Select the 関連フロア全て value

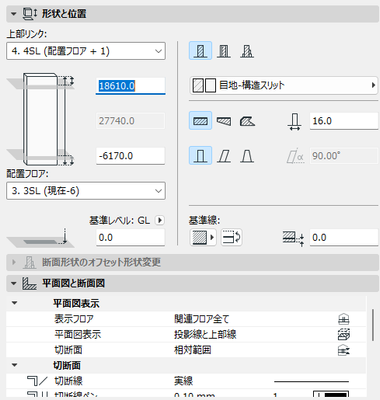point(202,319)
